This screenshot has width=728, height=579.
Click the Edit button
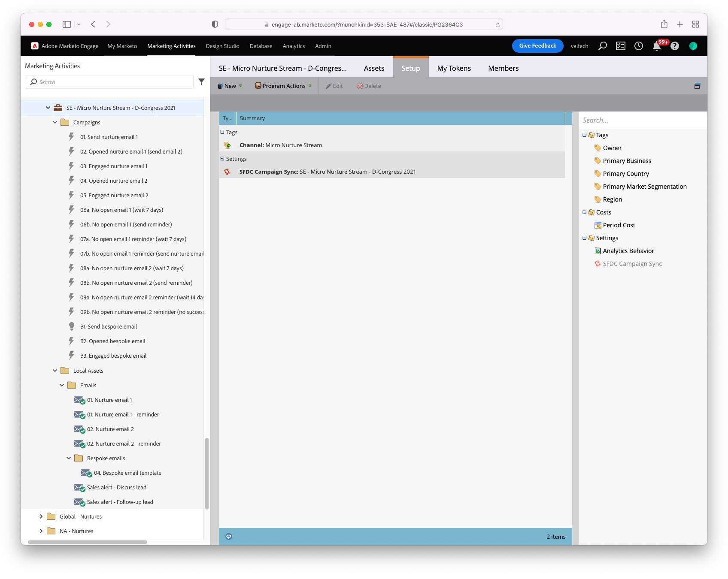click(334, 86)
